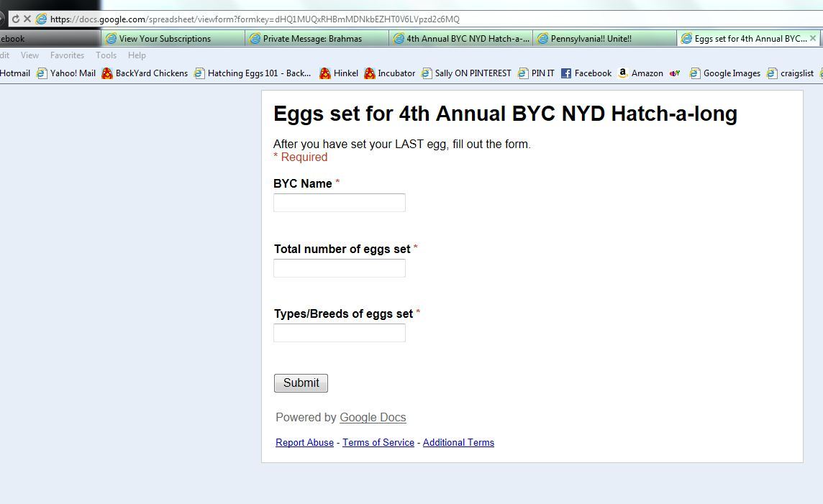Open the Hinkel favorite shortcut
823x504 pixels.
click(x=339, y=73)
